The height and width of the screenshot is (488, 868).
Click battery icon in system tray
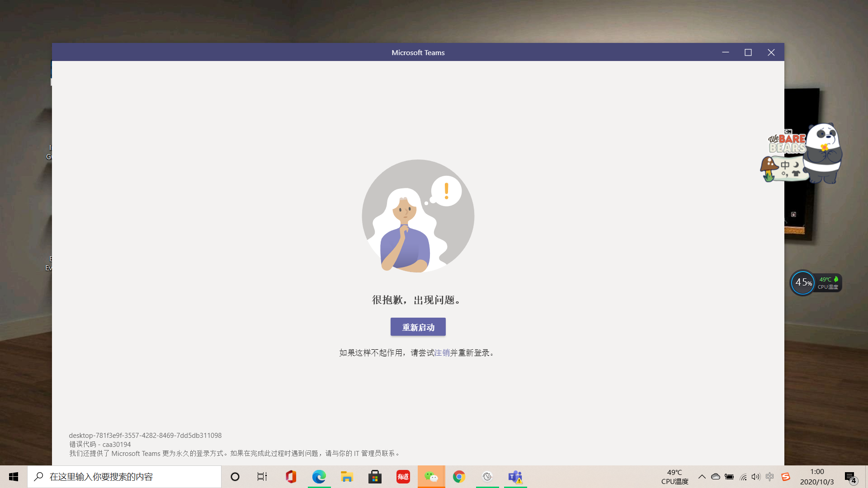729,477
